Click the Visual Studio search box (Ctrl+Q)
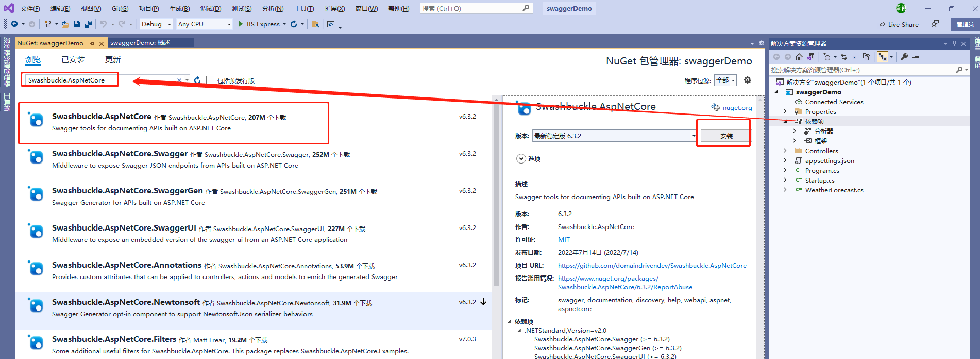This screenshot has width=980, height=359. [x=476, y=8]
